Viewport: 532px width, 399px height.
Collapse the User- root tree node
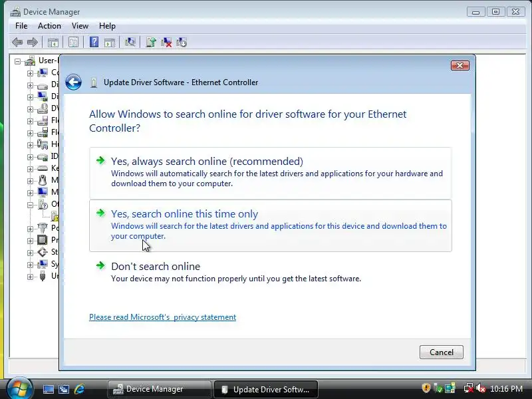(x=17, y=61)
